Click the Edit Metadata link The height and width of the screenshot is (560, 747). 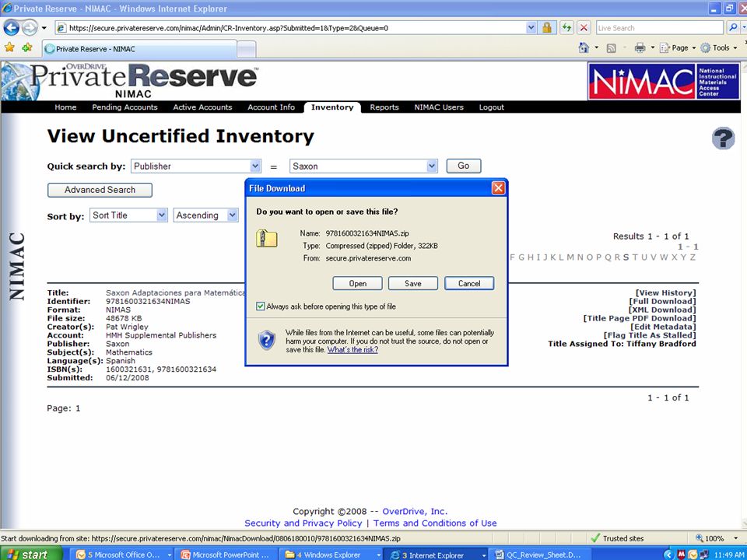[x=663, y=327]
